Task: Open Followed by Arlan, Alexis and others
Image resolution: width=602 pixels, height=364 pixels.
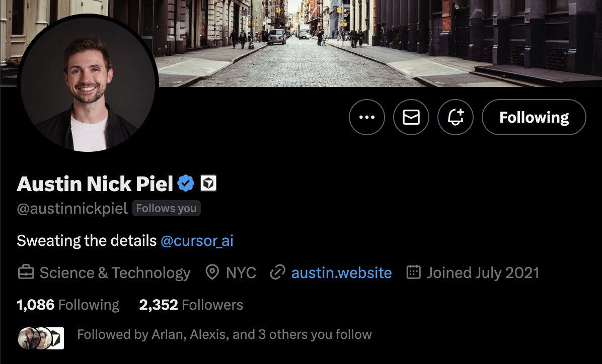Action: coord(224,334)
